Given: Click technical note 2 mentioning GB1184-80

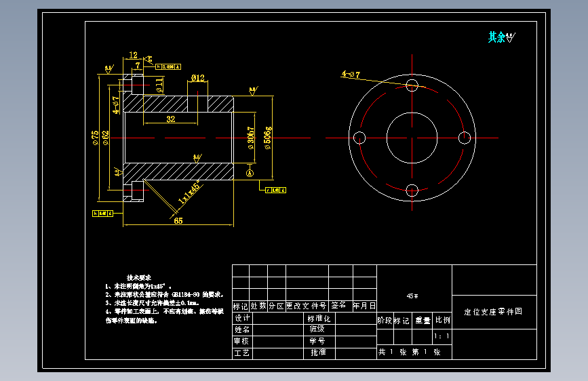Looking at the screenshot, I should tap(164, 295).
